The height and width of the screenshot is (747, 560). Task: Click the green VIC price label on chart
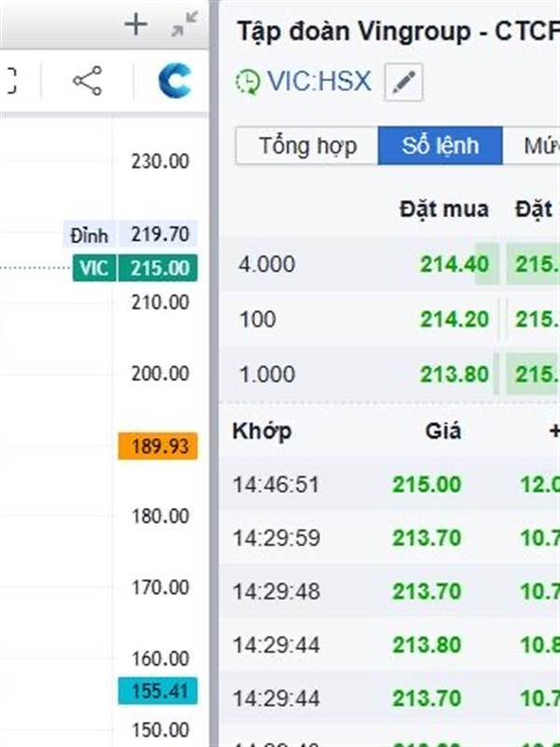point(94,268)
